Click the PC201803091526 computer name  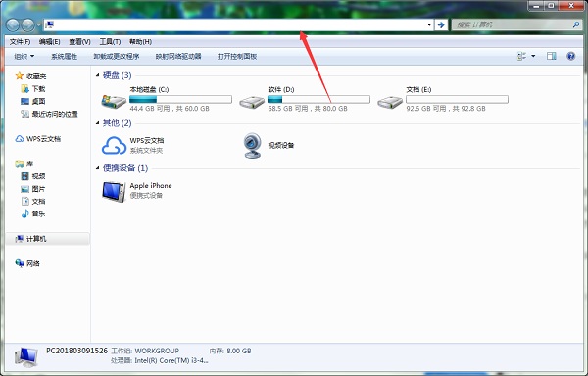click(76, 351)
